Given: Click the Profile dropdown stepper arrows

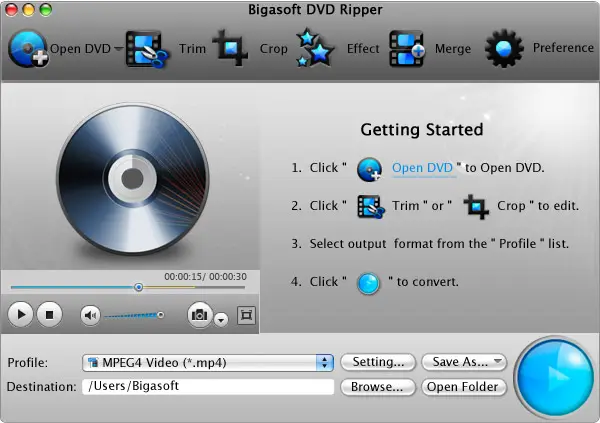Looking at the screenshot, I should pos(324,362).
